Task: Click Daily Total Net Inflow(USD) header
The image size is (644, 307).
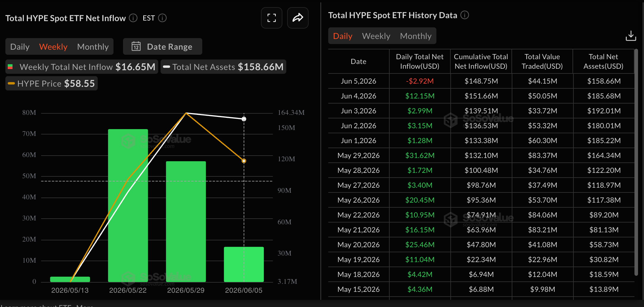Action: (420, 61)
